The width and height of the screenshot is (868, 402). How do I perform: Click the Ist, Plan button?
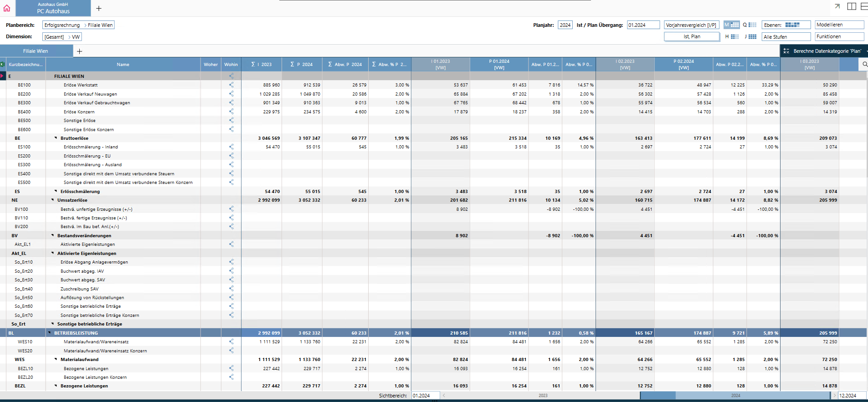point(691,37)
